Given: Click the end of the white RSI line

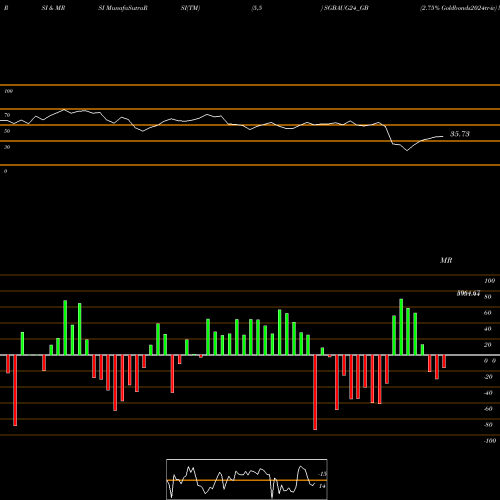Looking at the screenshot, I should pos(443,136).
